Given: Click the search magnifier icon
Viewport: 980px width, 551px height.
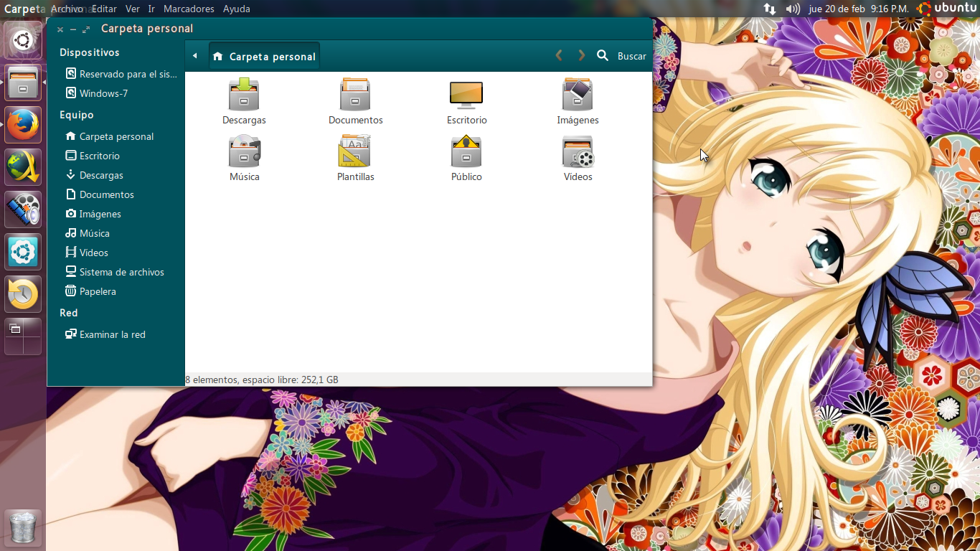Looking at the screenshot, I should 603,55.
